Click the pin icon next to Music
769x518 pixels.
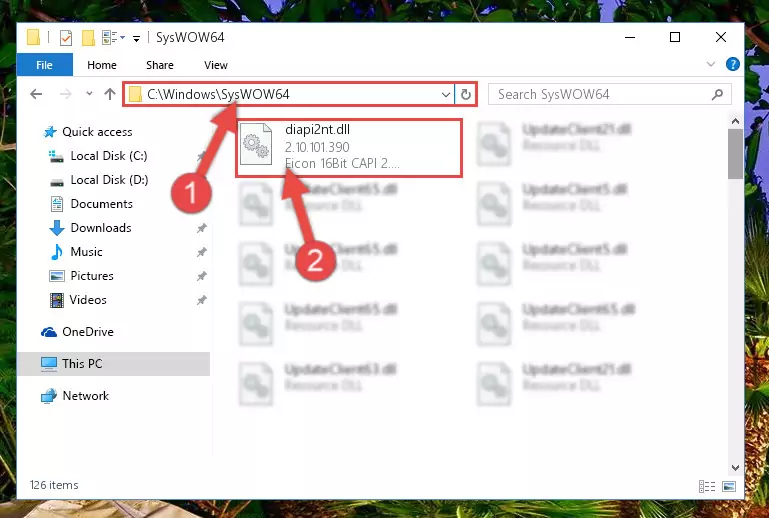point(202,252)
